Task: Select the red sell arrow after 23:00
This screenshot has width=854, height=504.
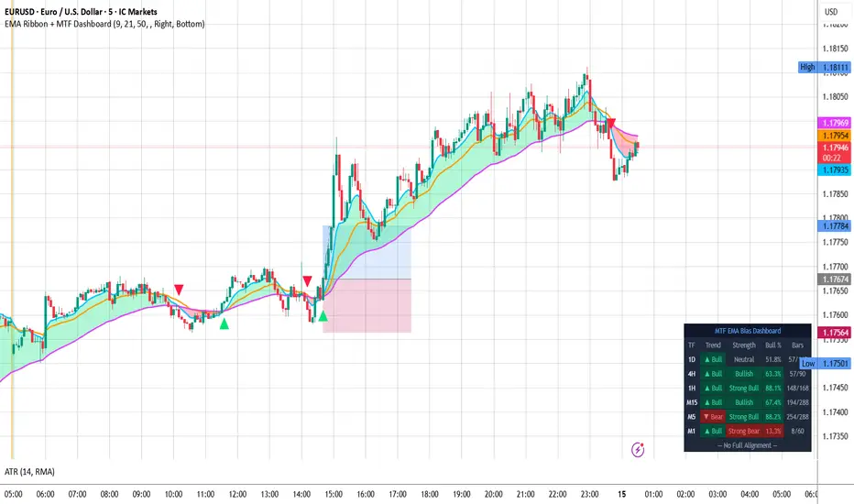Action: click(611, 123)
